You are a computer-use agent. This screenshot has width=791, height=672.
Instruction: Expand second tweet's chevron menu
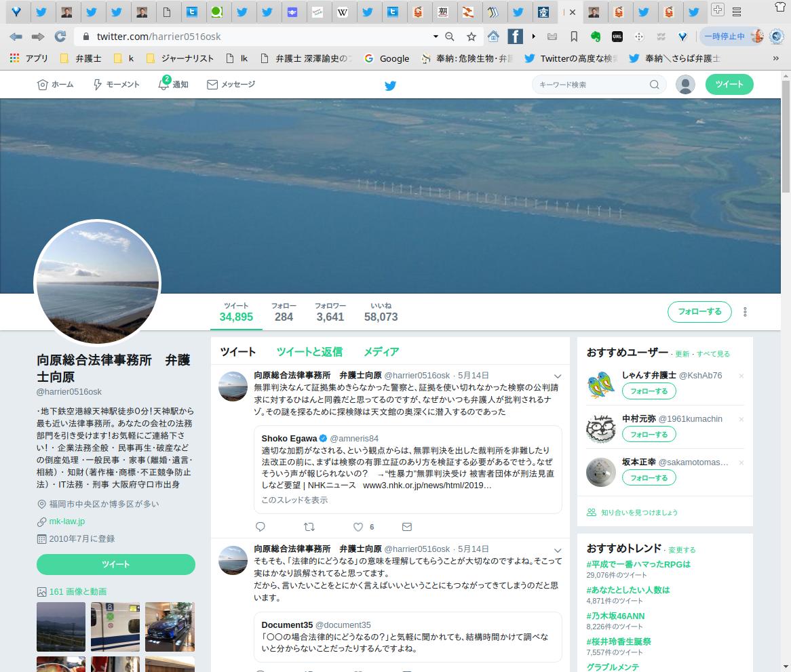click(558, 550)
